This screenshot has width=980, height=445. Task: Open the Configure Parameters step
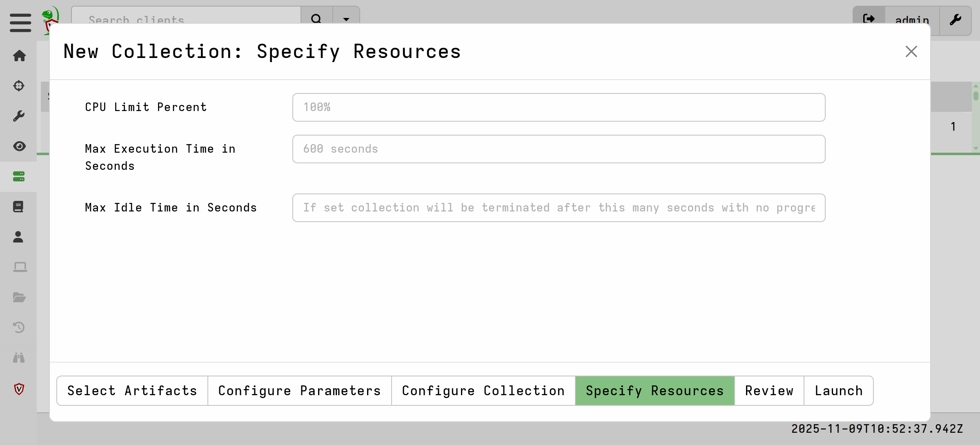click(x=299, y=391)
